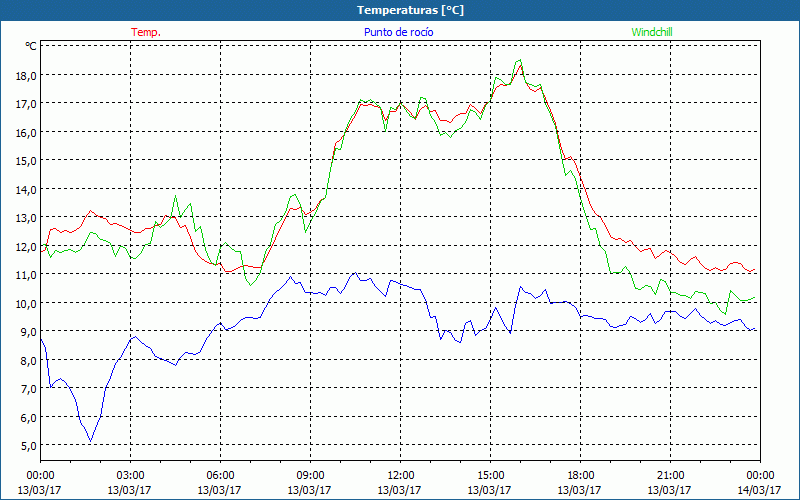Click the green windchill spike near 04:30
Viewport: 800px width, 500px height.
pyautogui.click(x=176, y=196)
